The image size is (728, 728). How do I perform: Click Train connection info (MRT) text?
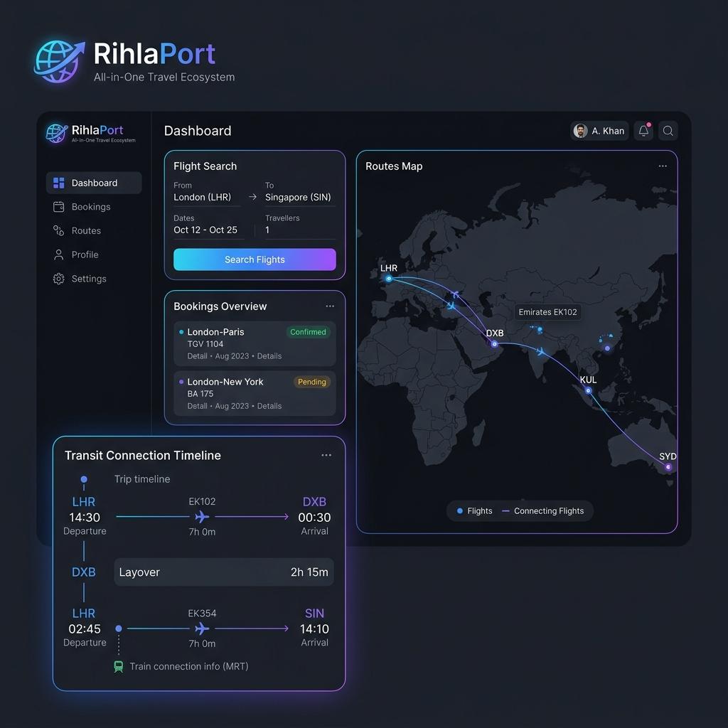point(189,667)
